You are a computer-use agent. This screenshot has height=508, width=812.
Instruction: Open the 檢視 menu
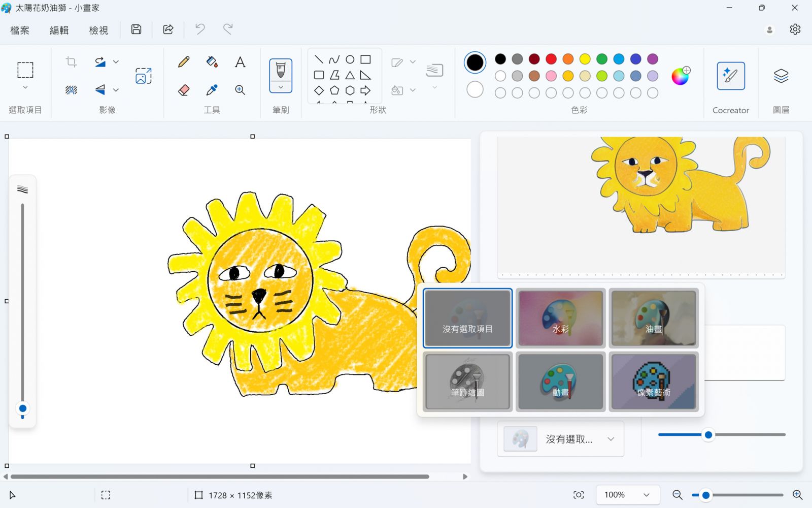[x=98, y=30]
